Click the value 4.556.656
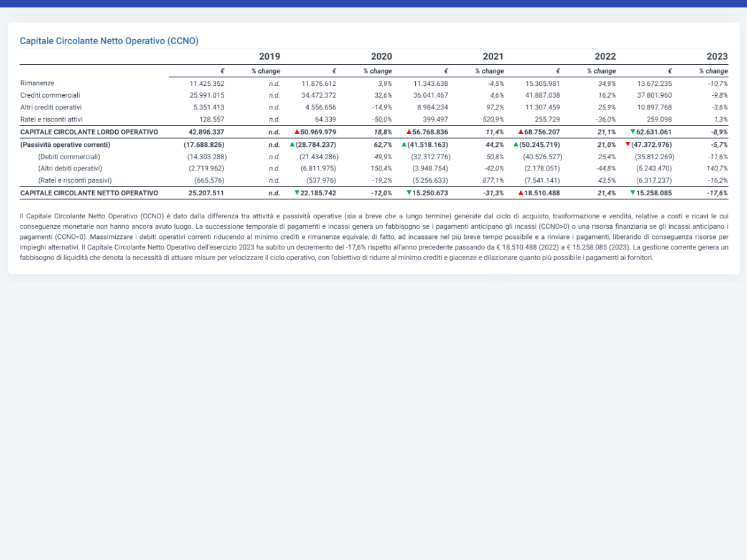The width and height of the screenshot is (747, 560). (321, 108)
